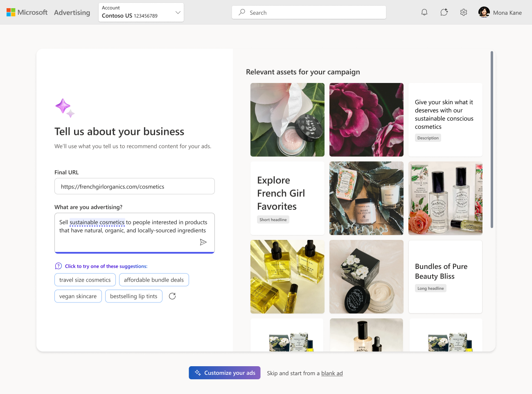532x394 pixels.
Task: Click Customize your ads button
Action: pyautogui.click(x=225, y=373)
